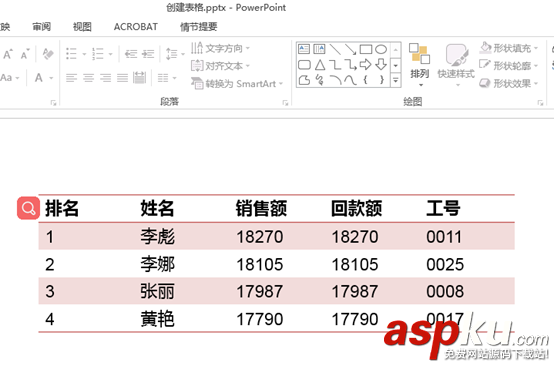Select the curve shape
554x366 pixels.
click(x=350, y=80)
